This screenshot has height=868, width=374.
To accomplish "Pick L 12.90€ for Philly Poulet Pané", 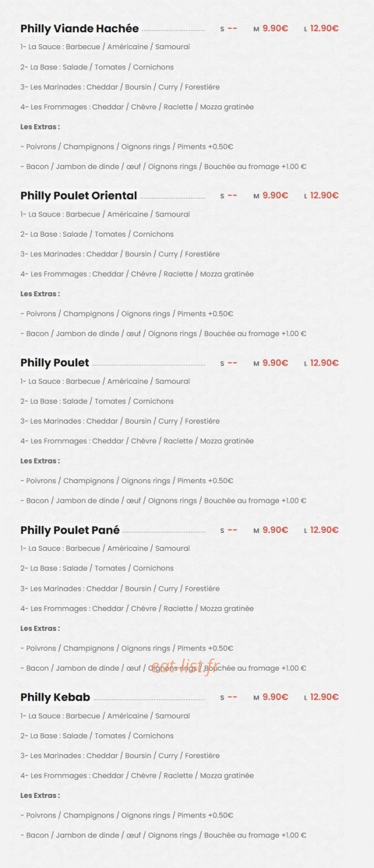I will tap(321, 530).
